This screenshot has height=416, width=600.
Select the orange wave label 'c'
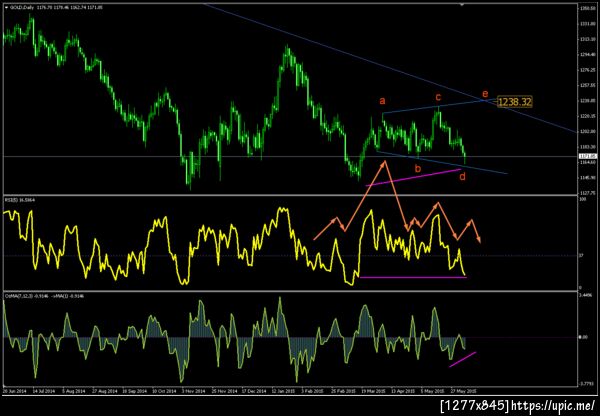pos(438,98)
